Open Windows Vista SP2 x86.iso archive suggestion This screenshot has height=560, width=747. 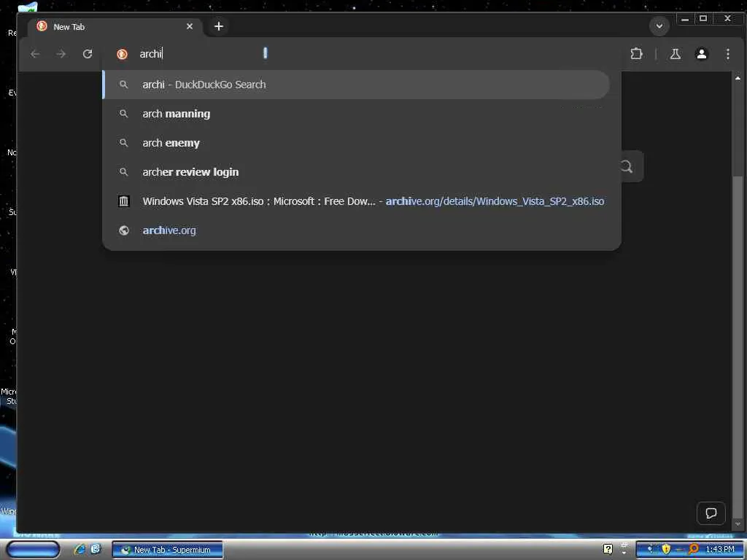click(356, 201)
